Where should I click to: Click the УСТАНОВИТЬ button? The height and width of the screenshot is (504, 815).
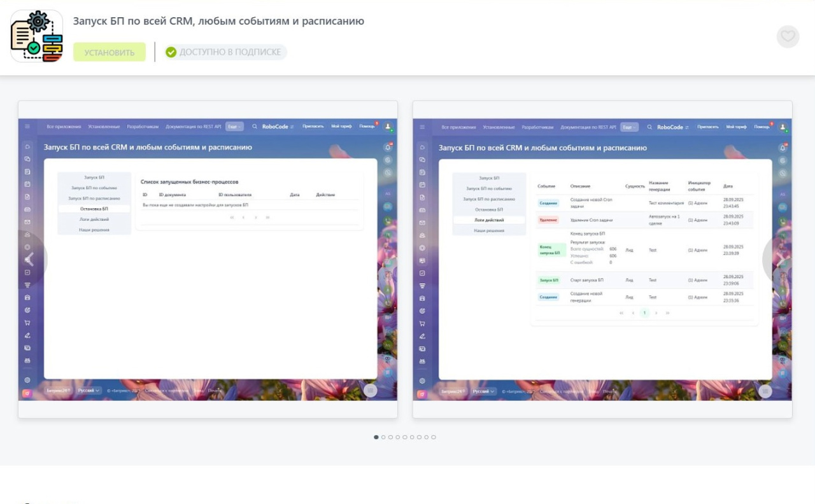point(110,52)
